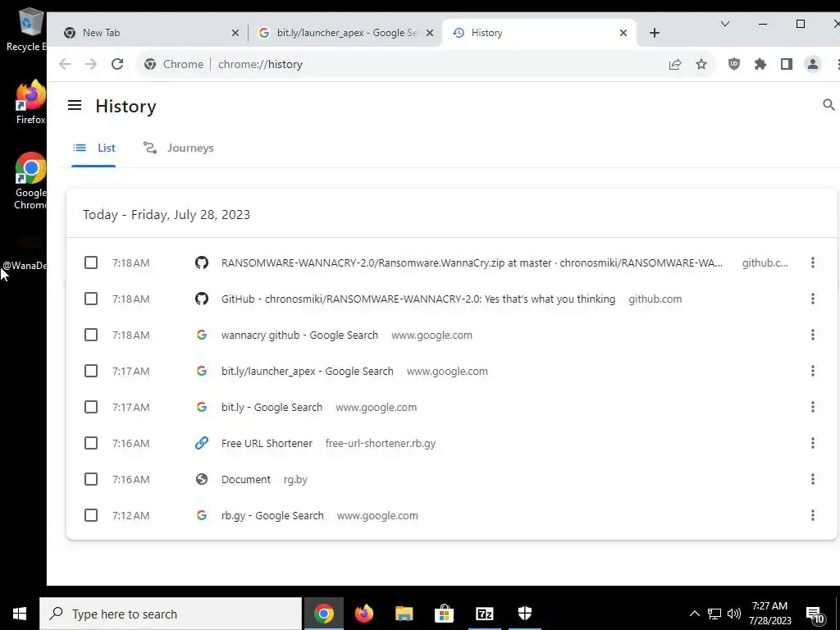Open Microsoft Store from the taskbar
The image size is (840, 630).
(444, 614)
